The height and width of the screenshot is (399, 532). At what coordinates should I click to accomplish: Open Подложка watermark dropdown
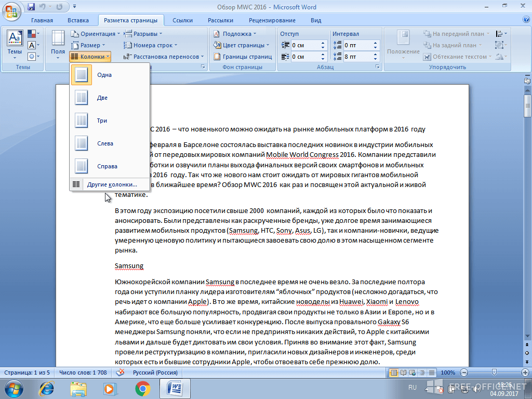(235, 34)
